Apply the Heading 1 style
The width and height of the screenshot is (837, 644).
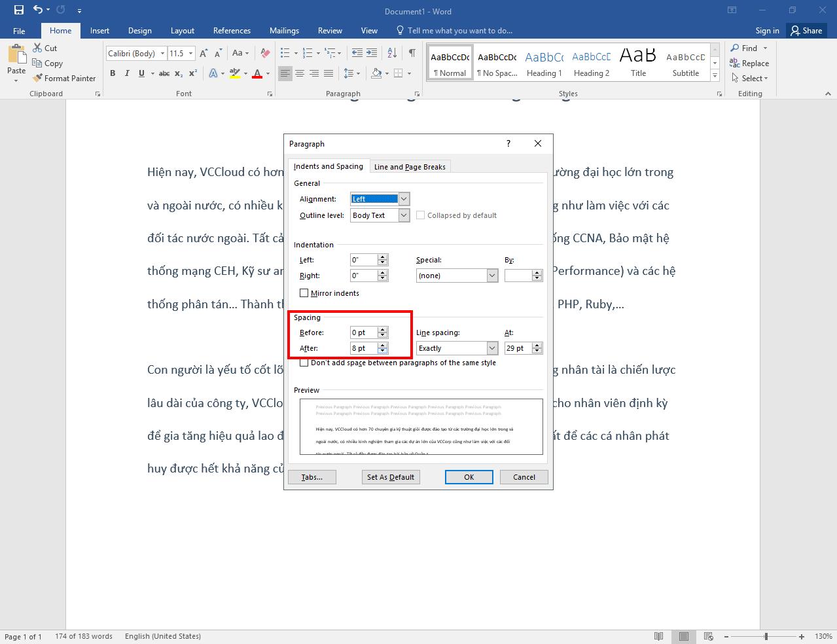coord(544,63)
